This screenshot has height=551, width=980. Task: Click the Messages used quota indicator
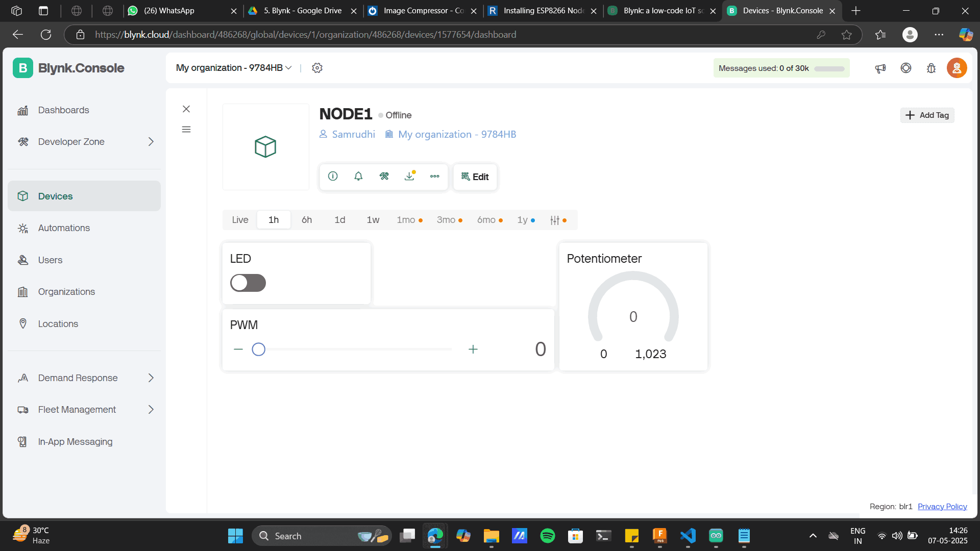point(781,68)
